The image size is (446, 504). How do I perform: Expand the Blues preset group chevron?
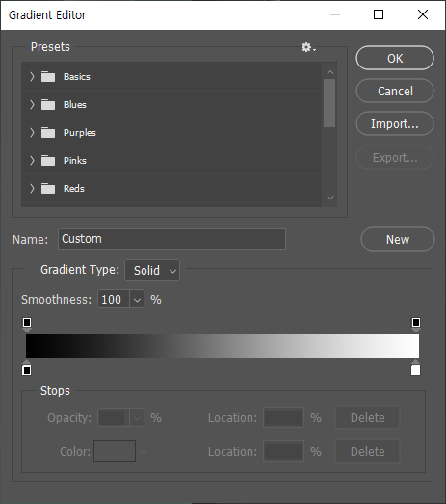(32, 105)
